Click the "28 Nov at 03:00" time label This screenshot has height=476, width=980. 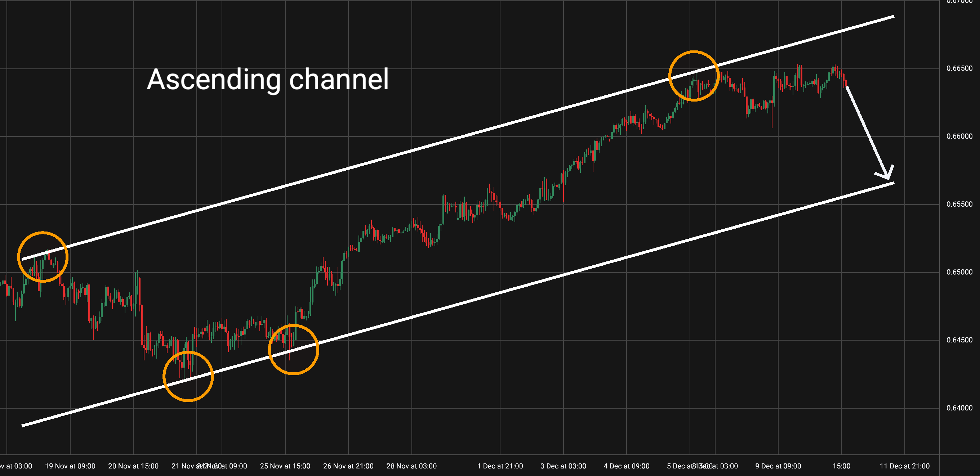[x=411, y=466]
